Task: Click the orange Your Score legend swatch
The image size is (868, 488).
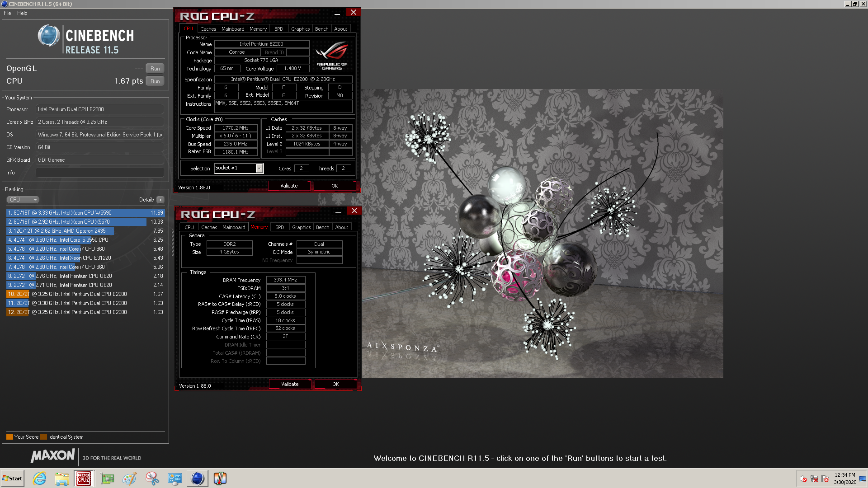Action: 9,437
